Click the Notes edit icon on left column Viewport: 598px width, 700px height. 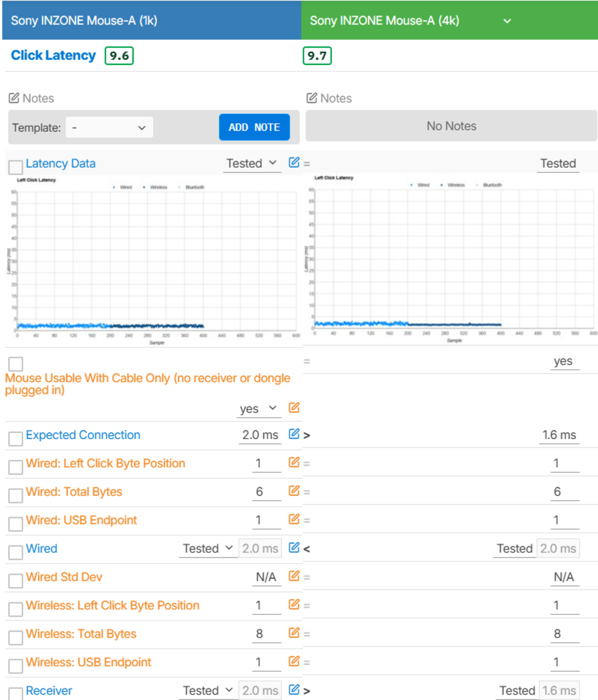[x=14, y=98]
